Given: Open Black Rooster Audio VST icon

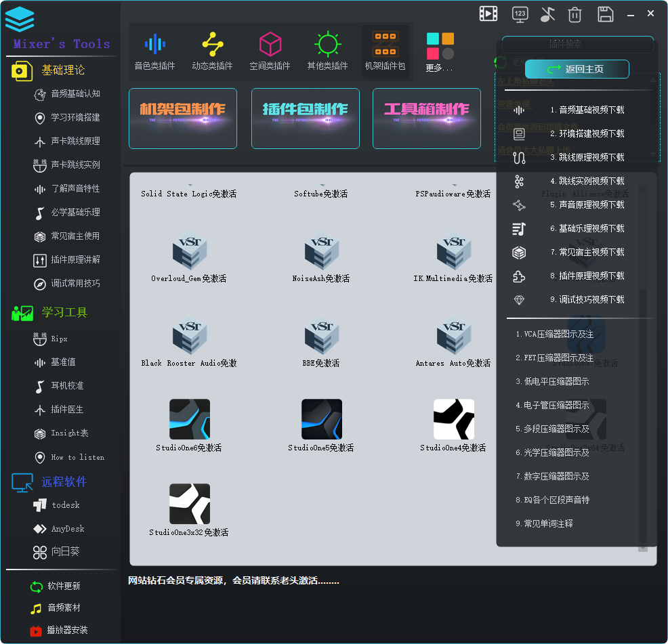Looking at the screenshot, I should (190, 335).
